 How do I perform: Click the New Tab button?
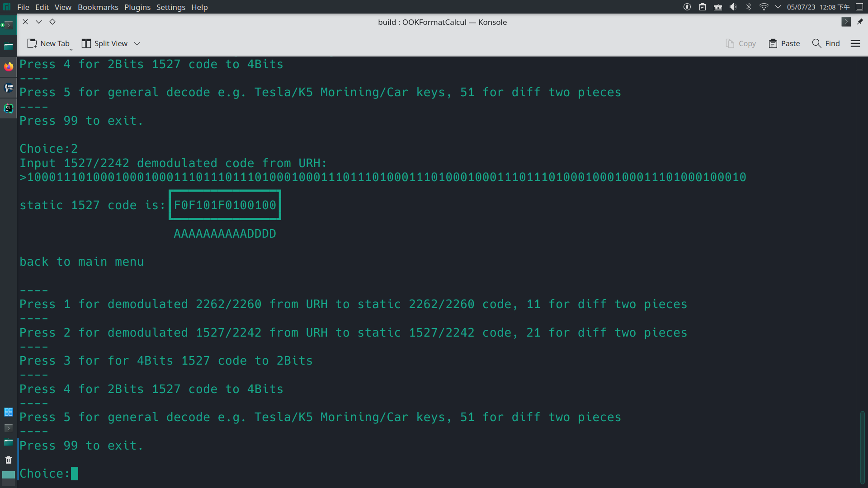(x=48, y=43)
